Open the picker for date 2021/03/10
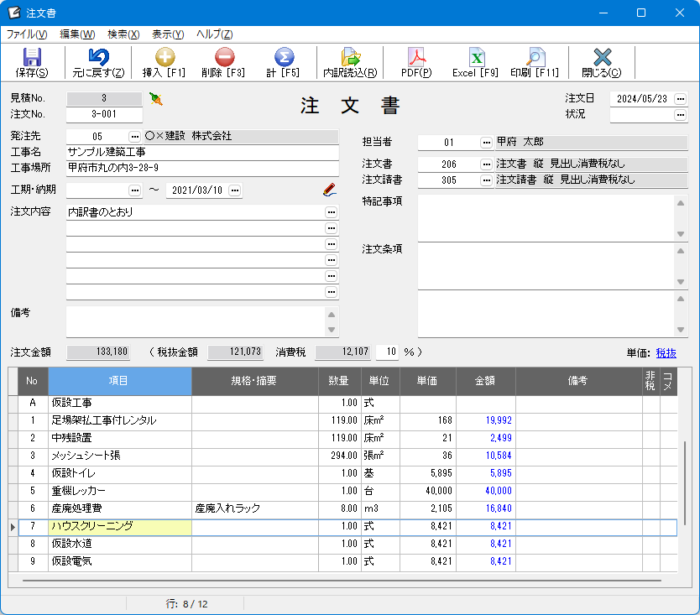This screenshot has width=700, height=615. [235, 190]
